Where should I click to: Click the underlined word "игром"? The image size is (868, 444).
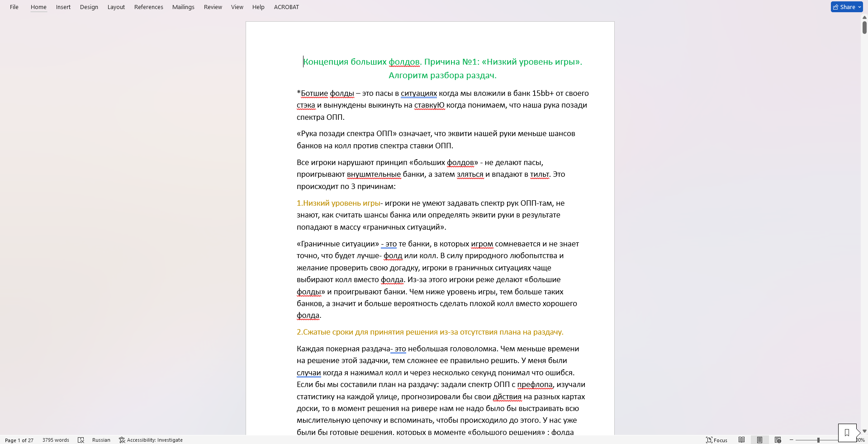coord(482,244)
